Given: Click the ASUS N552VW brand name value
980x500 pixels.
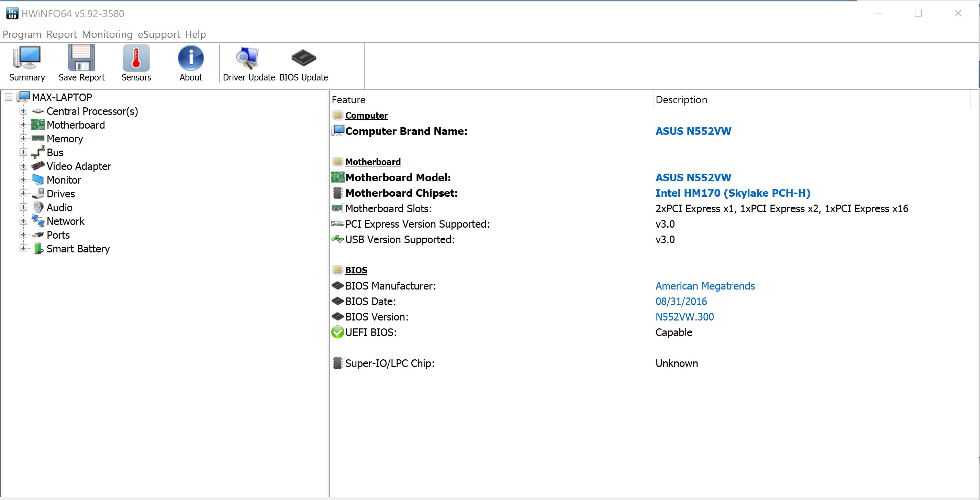Looking at the screenshot, I should coord(693,131).
